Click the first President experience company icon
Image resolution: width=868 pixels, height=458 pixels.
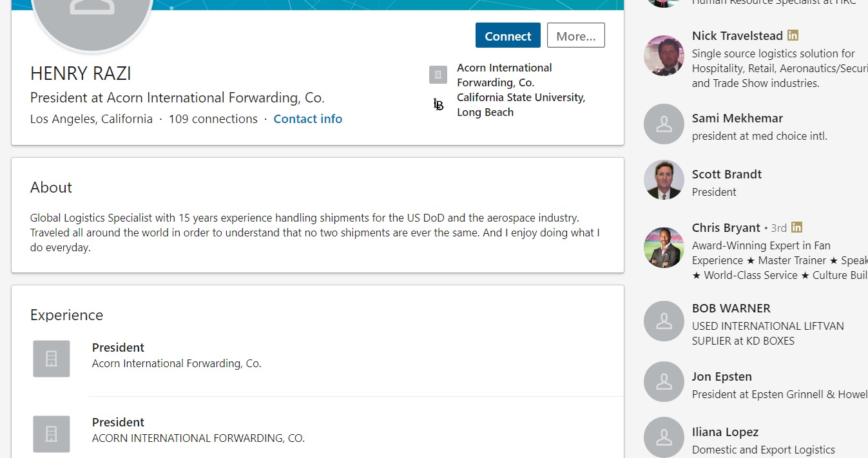point(52,359)
